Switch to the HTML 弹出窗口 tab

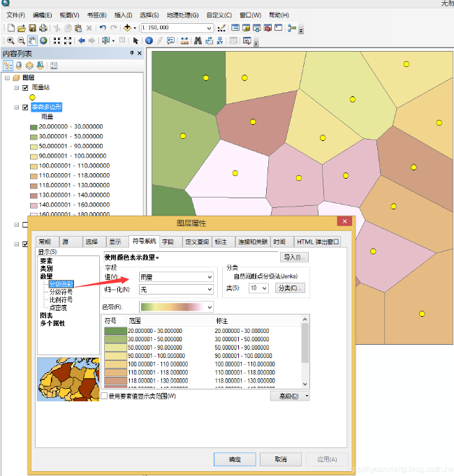pos(318,241)
